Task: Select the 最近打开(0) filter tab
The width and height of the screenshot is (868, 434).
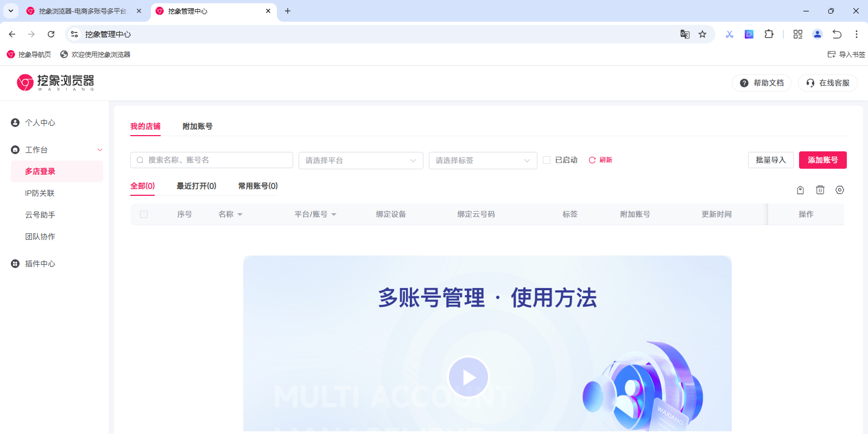Action: click(196, 186)
